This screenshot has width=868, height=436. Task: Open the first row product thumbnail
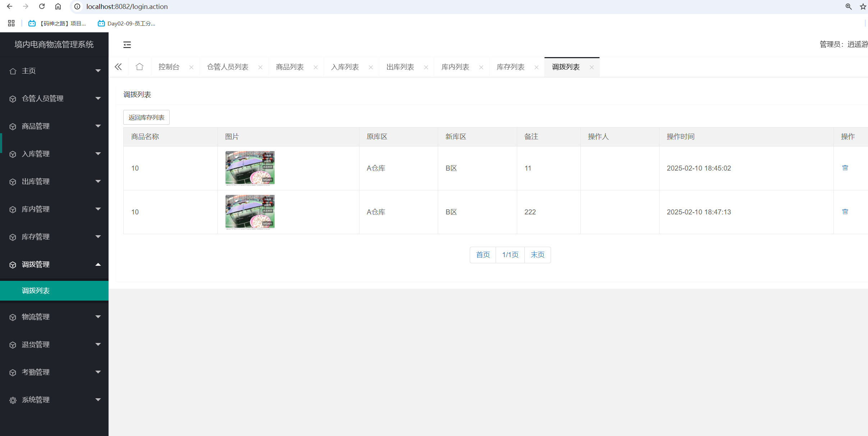click(x=250, y=168)
